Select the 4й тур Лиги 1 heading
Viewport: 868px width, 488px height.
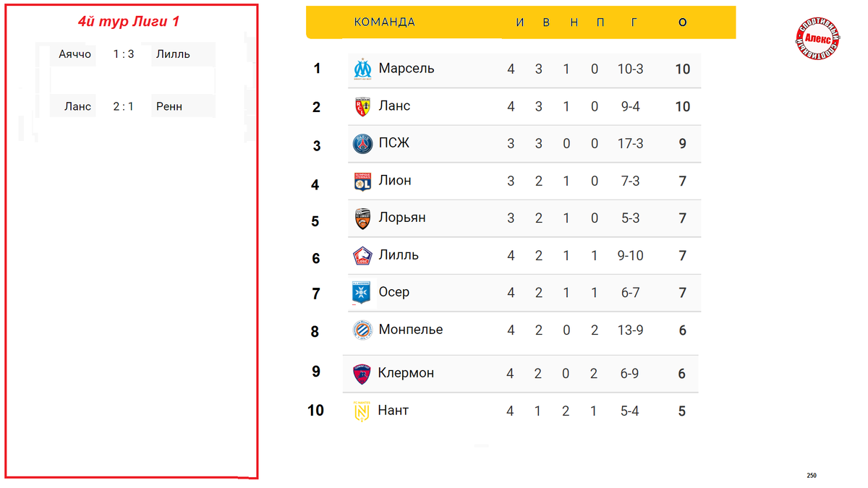(129, 22)
